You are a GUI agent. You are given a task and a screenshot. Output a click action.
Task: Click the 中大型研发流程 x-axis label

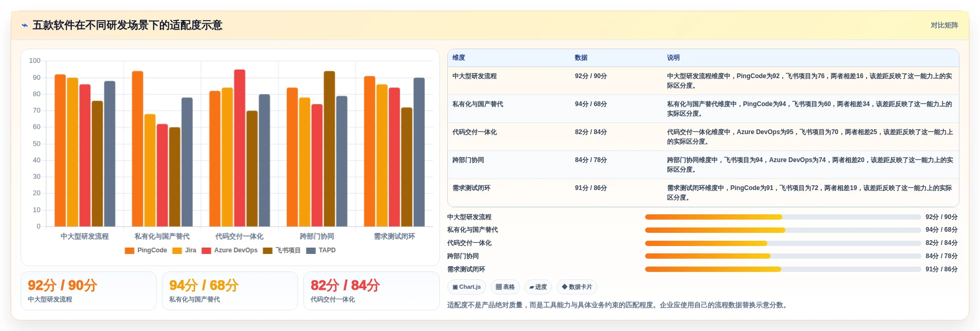pyautogui.click(x=84, y=237)
